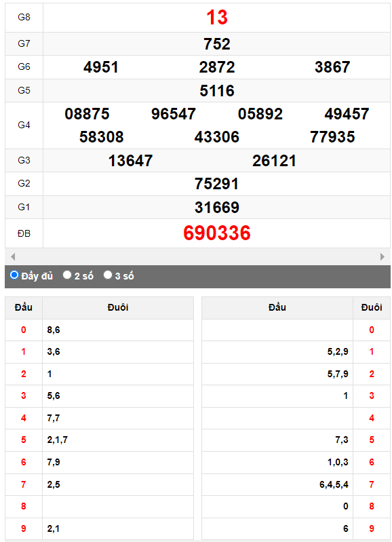Click the special prize number 690336
This screenshot has height=542, width=392.
[217, 233]
